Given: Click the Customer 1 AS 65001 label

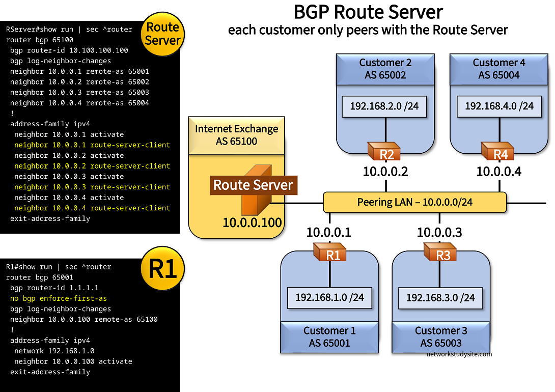Looking at the screenshot, I should [x=329, y=337].
